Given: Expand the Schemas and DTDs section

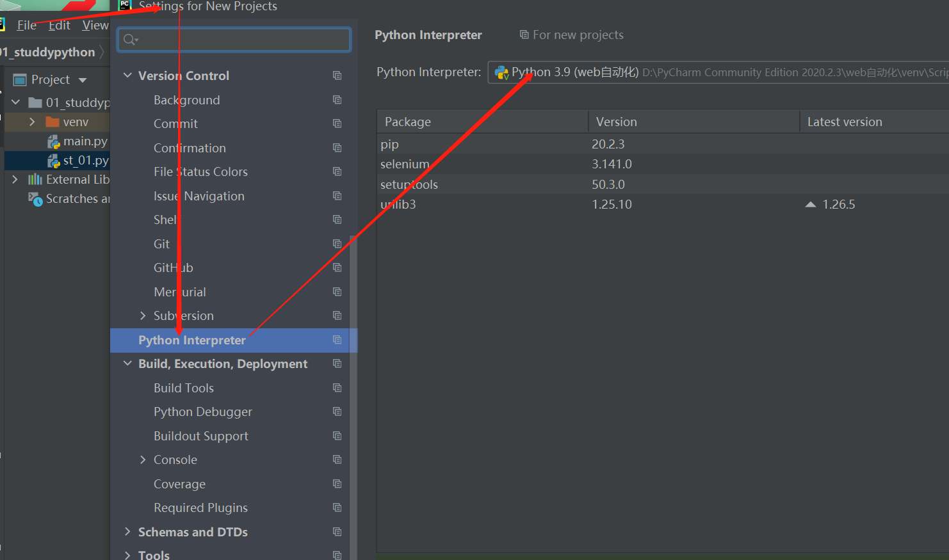Looking at the screenshot, I should pyautogui.click(x=127, y=532).
